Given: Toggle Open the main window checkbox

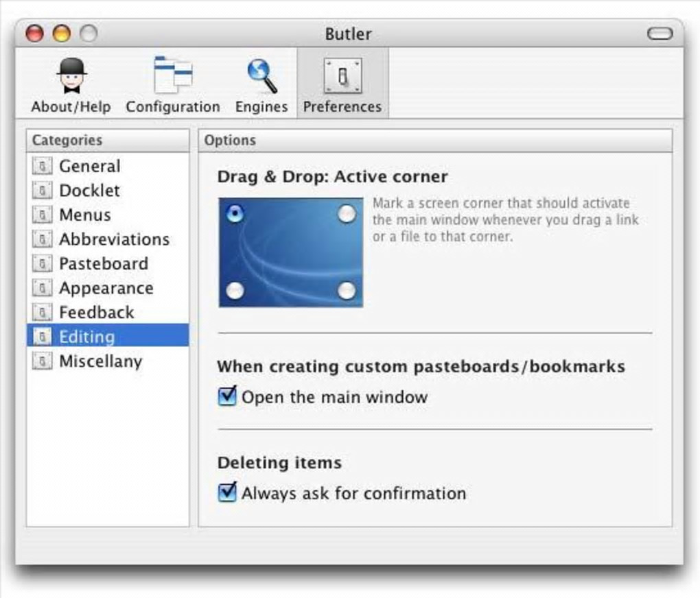Looking at the screenshot, I should click(227, 396).
